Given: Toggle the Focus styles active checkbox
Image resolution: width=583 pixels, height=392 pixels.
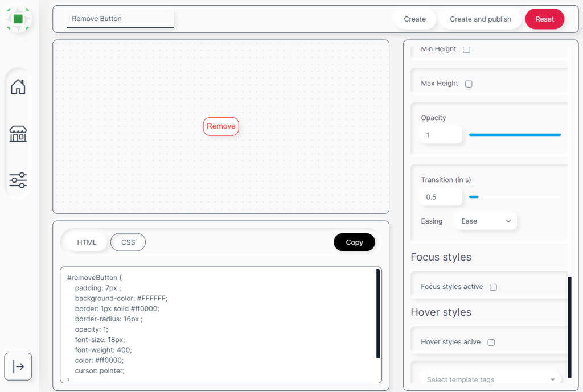Looking at the screenshot, I should (x=493, y=287).
